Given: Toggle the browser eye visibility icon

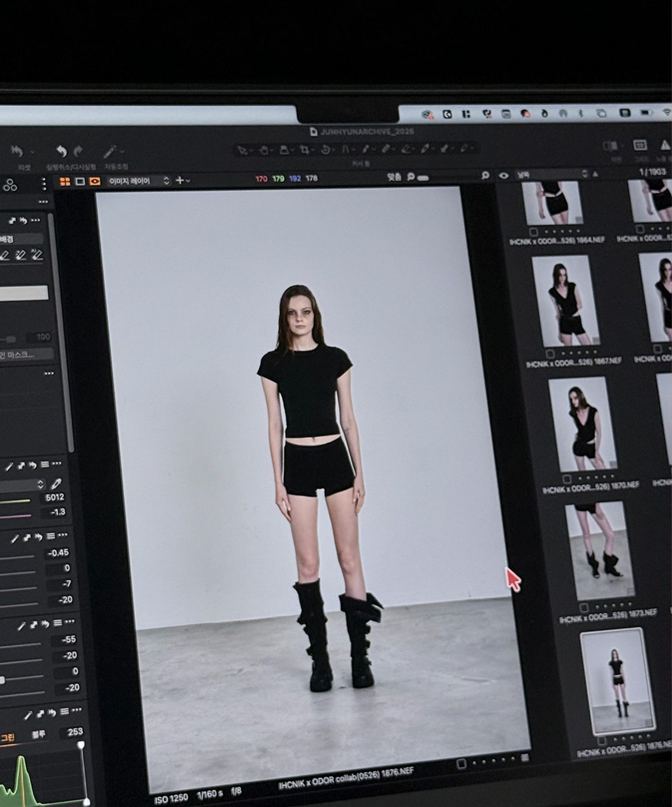Looking at the screenshot, I should coord(503,175).
